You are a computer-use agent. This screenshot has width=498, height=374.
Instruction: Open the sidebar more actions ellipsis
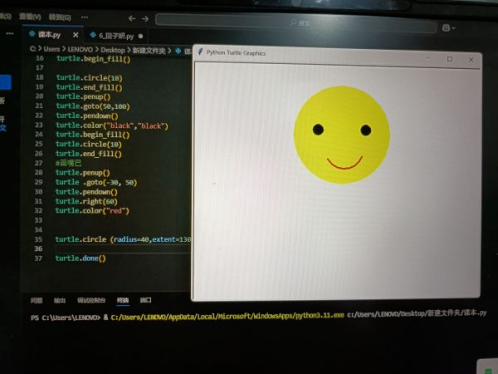point(10,33)
